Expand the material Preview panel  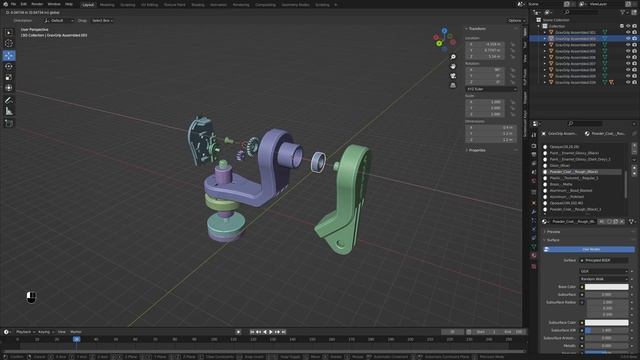pos(545,232)
